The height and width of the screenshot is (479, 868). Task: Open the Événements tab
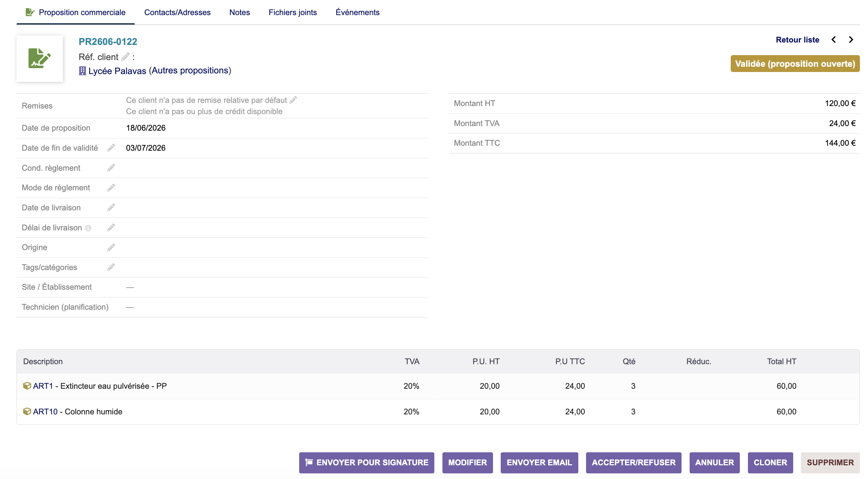[x=357, y=12]
